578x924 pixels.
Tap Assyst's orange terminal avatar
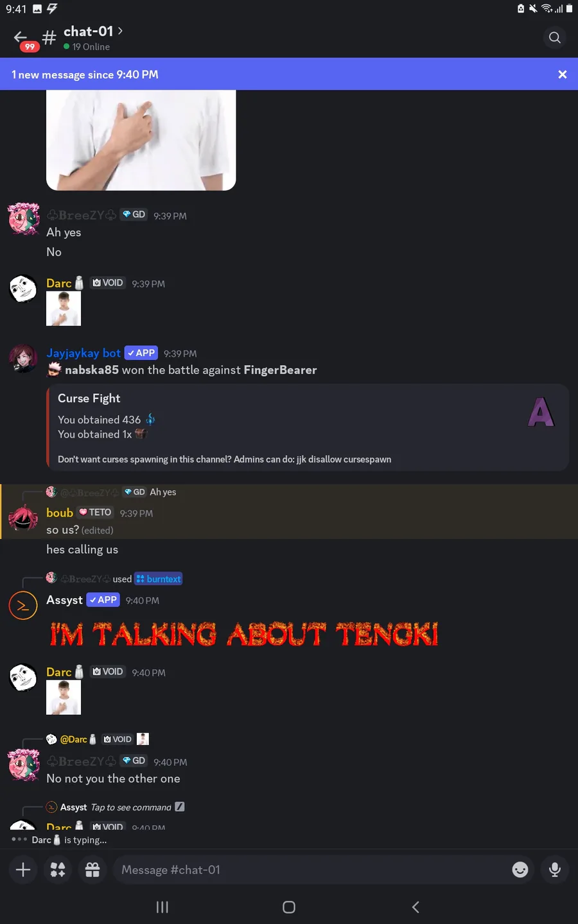[x=23, y=606]
